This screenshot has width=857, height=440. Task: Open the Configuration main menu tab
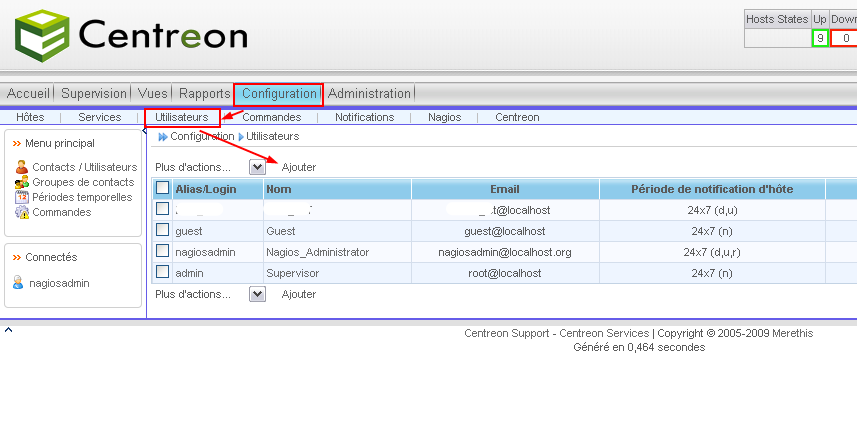278,94
